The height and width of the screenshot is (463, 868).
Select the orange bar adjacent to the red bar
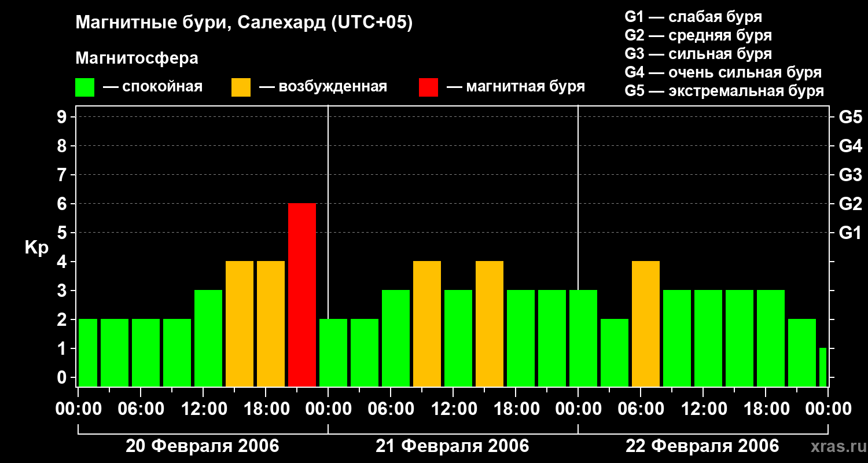click(x=271, y=324)
